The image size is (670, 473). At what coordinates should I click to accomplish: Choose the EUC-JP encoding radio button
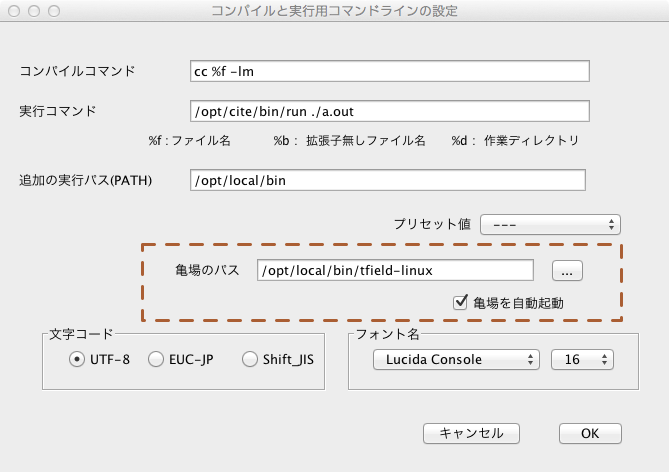(156, 360)
